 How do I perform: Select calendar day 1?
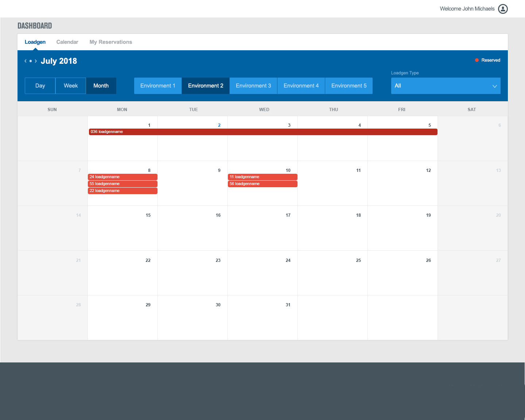[149, 125]
